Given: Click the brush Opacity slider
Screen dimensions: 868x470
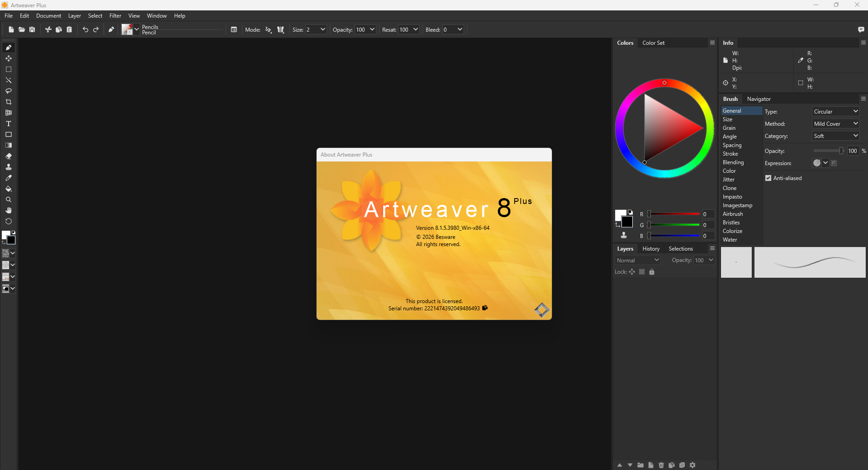Looking at the screenshot, I should click(x=828, y=151).
